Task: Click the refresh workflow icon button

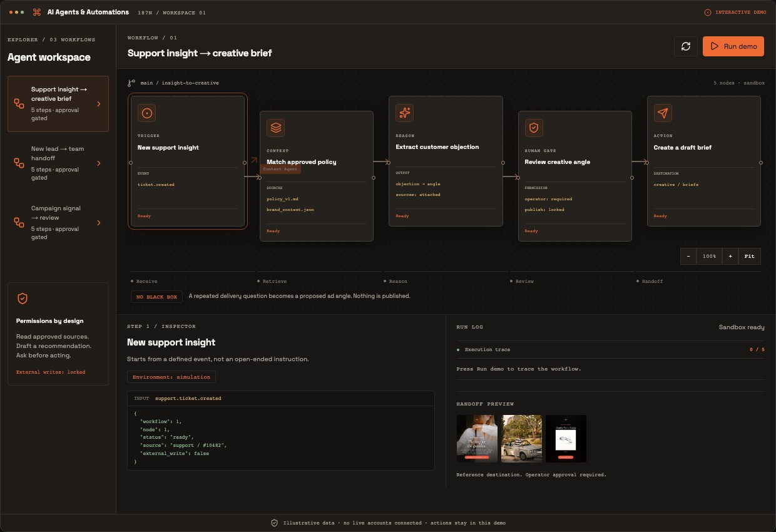Action: [x=686, y=46]
